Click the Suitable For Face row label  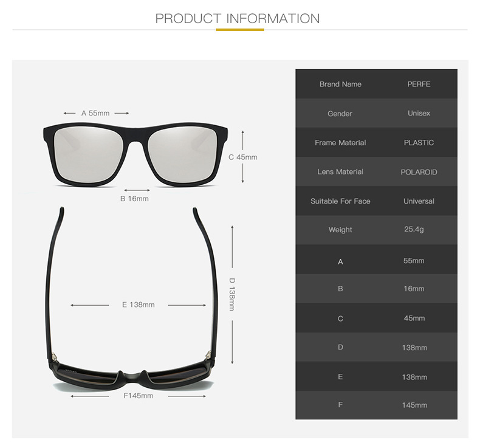340,201
